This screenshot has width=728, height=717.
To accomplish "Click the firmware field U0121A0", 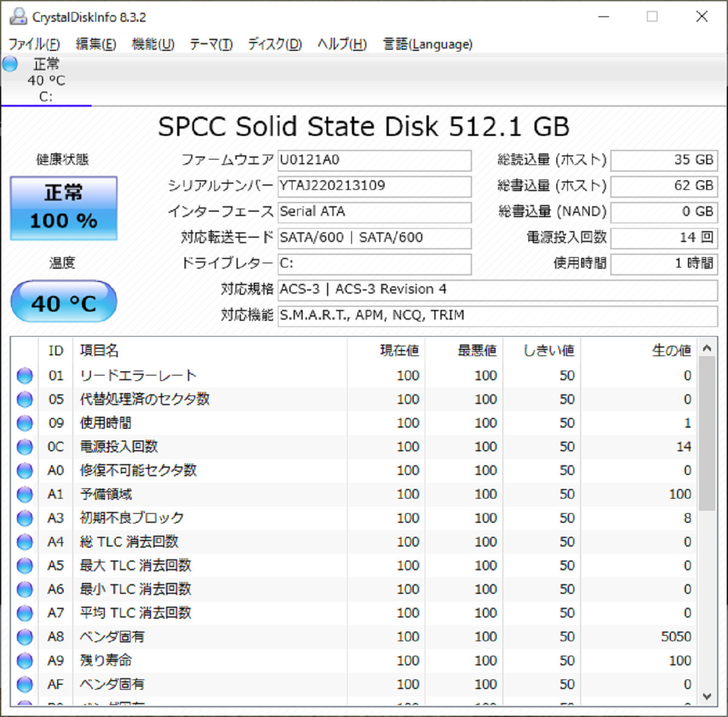I will [374, 160].
